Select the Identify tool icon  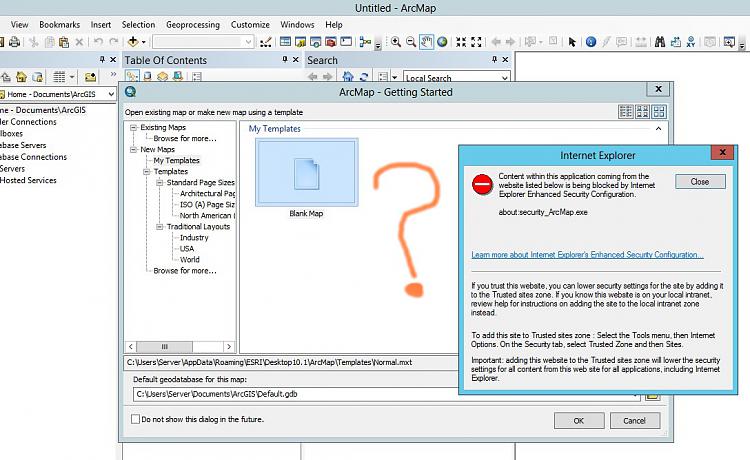(x=591, y=42)
